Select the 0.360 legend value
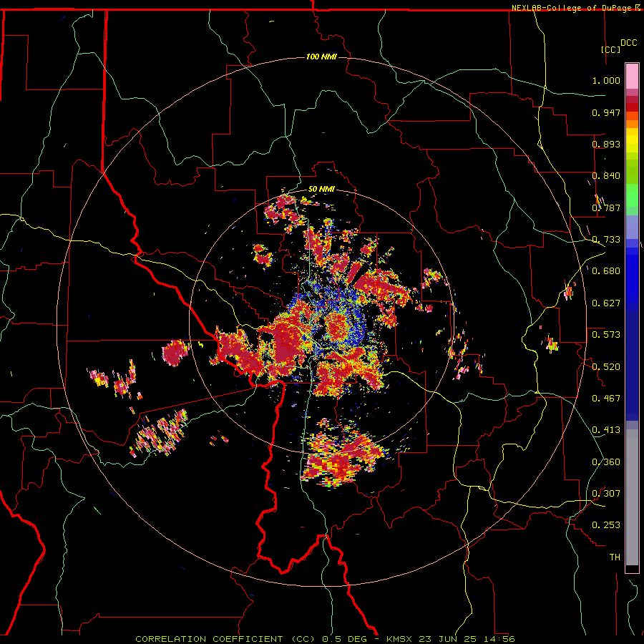Screen dimensions: 644x644 [606, 462]
